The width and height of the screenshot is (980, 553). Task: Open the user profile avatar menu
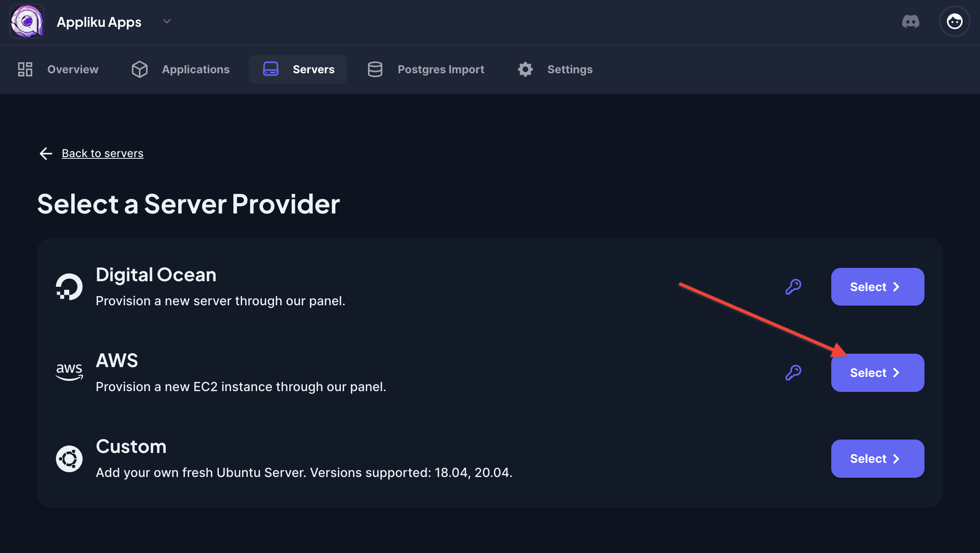[954, 22]
